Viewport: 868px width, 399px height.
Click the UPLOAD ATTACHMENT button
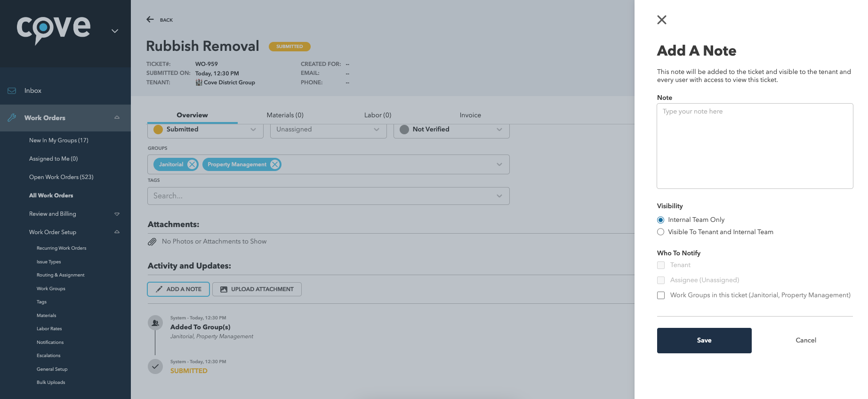pos(257,289)
